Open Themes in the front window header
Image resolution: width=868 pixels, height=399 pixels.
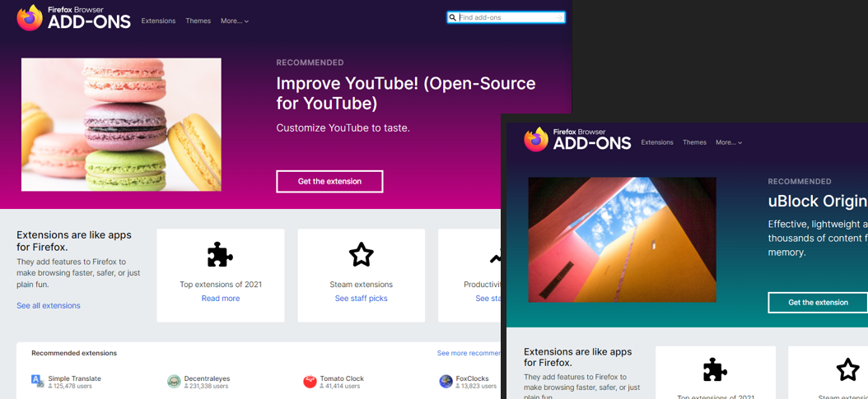coord(694,142)
